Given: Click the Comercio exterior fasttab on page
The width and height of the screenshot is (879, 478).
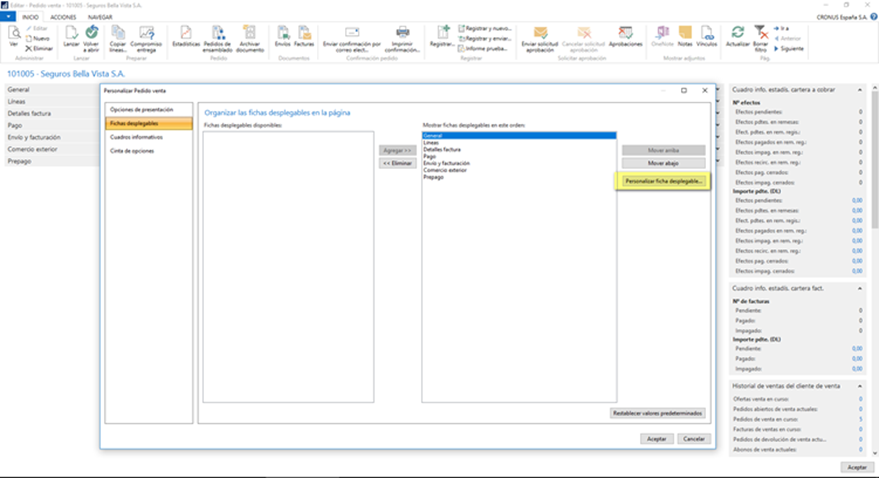Looking at the screenshot, I should [x=52, y=150].
